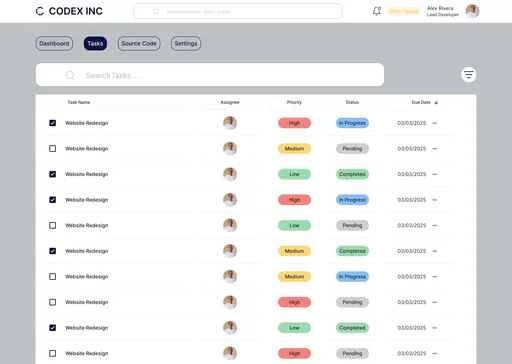
Task: Click the Due Date sort arrow
Action: click(436, 102)
